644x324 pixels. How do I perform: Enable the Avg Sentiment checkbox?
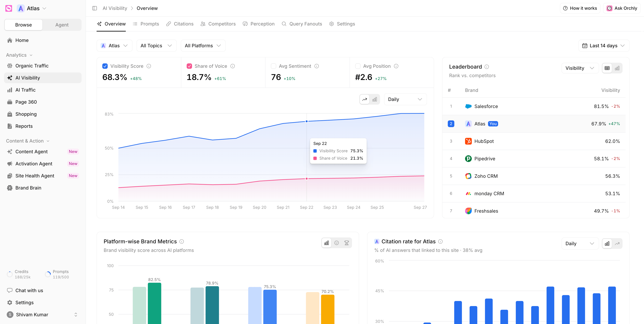[274, 66]
